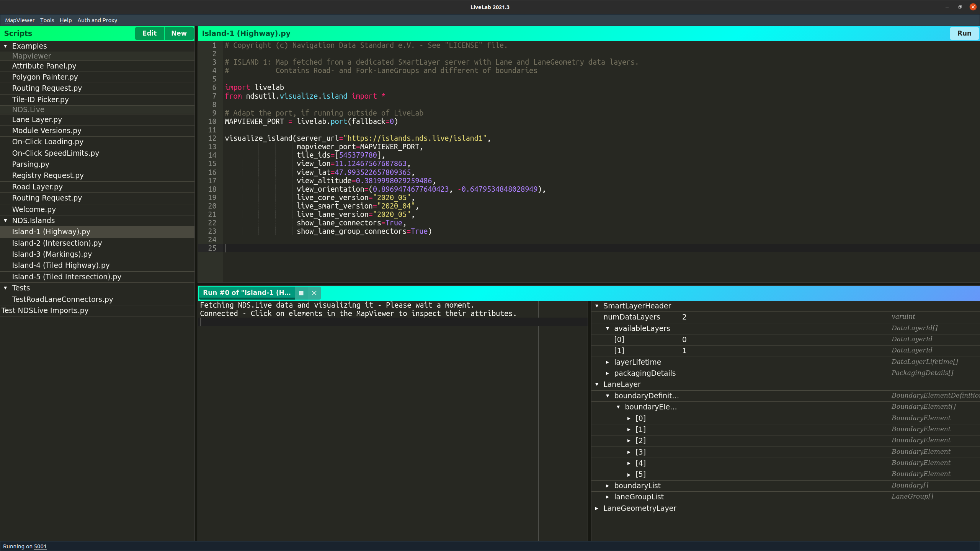The height and width of the screenshot is (551, 980).
Task: Expand BoundaryElement [4]
Action: click(x=629, y=463)
